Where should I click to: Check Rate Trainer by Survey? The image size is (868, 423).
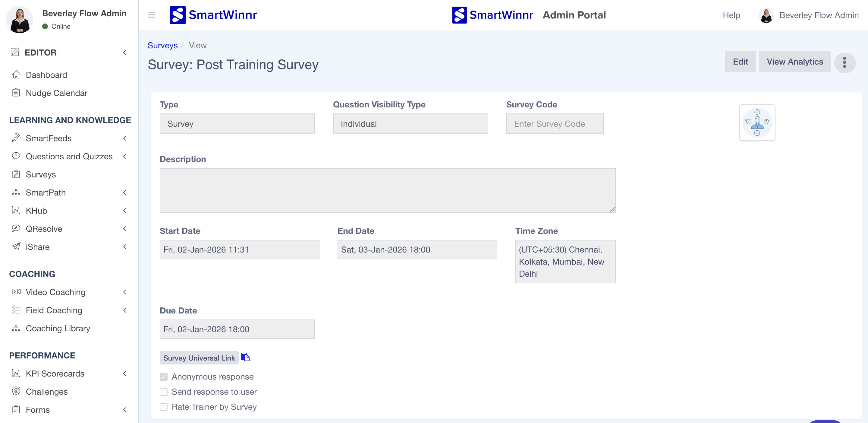pos(164,407)
